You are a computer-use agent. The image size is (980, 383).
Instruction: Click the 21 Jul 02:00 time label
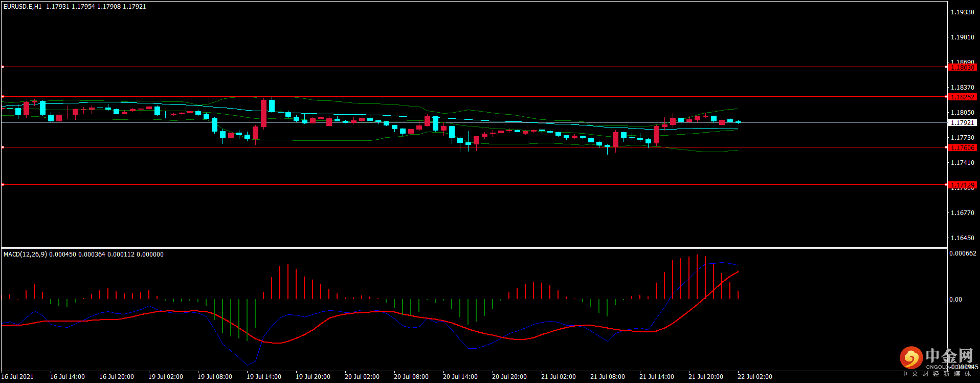point(559,377)
